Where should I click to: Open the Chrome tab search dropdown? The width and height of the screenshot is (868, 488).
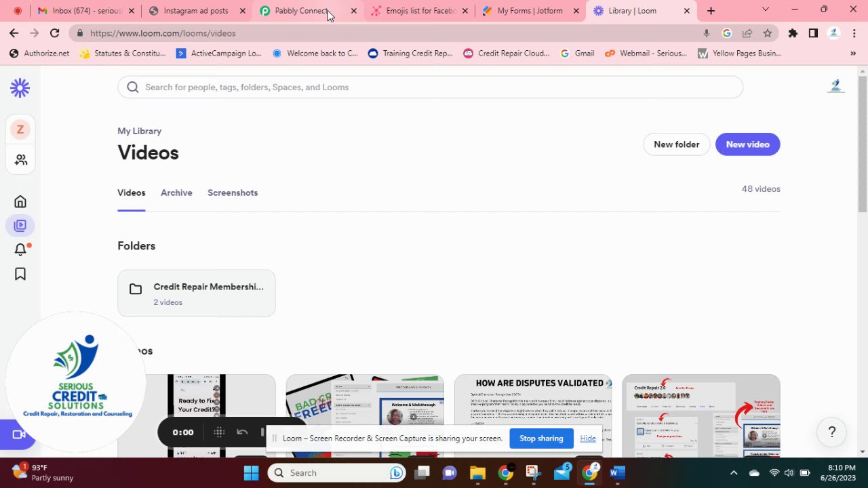click(766, 9)
